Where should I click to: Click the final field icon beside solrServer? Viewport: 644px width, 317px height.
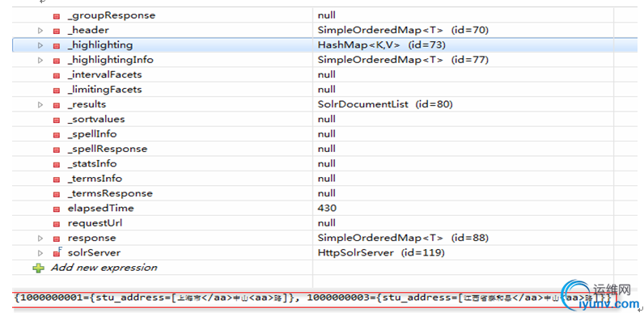pyautogui.click(x=57, y=252)
